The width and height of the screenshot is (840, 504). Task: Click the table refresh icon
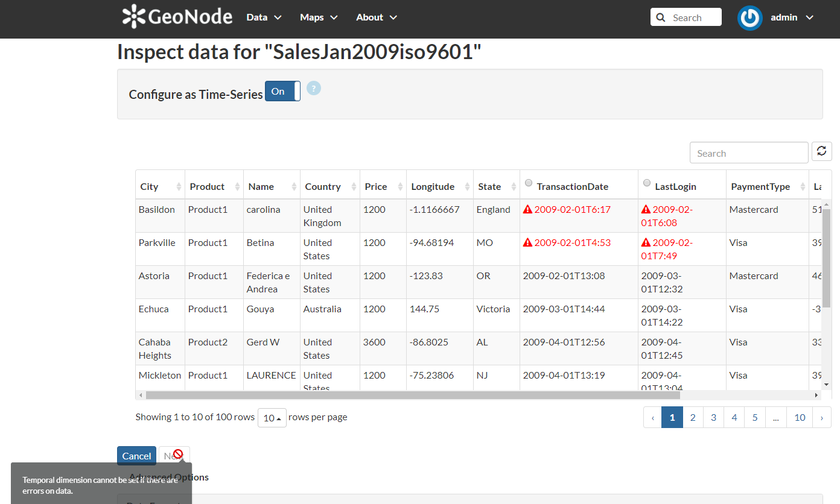[x=821, y=152]
